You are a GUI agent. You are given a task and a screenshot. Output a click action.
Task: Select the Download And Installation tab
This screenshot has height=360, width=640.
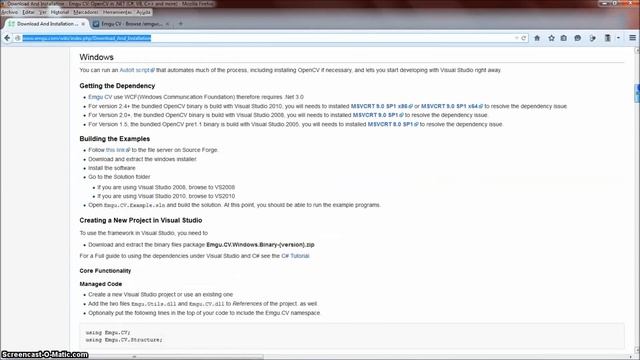[47, 24]
